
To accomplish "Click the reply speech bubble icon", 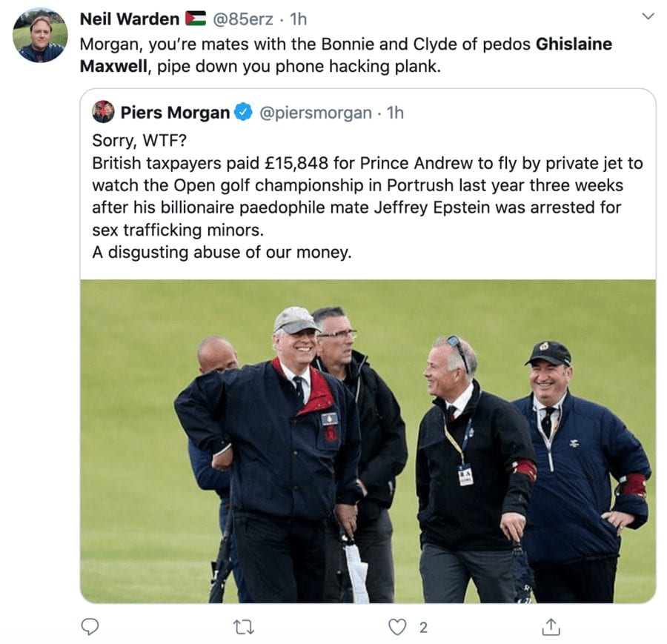I will point(90,627).
